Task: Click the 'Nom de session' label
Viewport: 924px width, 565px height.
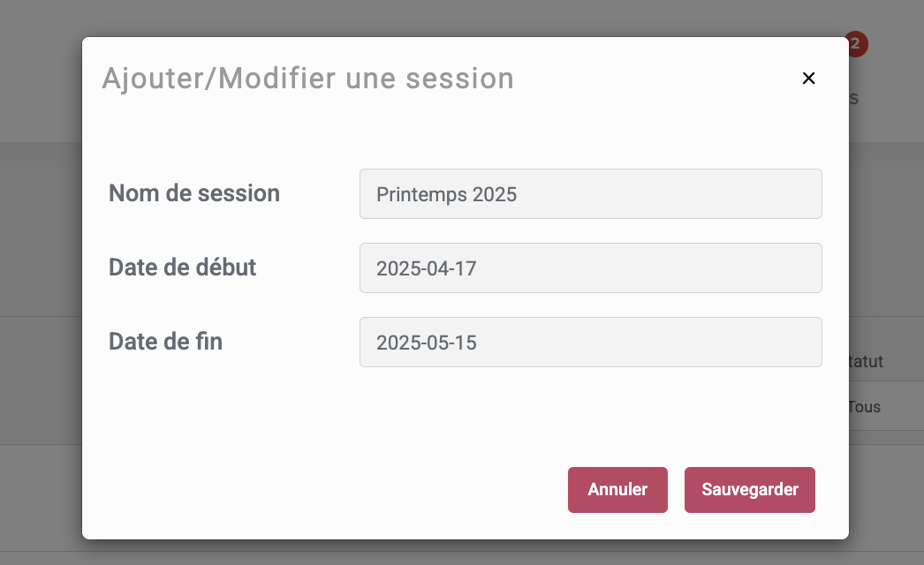Action: point(194,193)
